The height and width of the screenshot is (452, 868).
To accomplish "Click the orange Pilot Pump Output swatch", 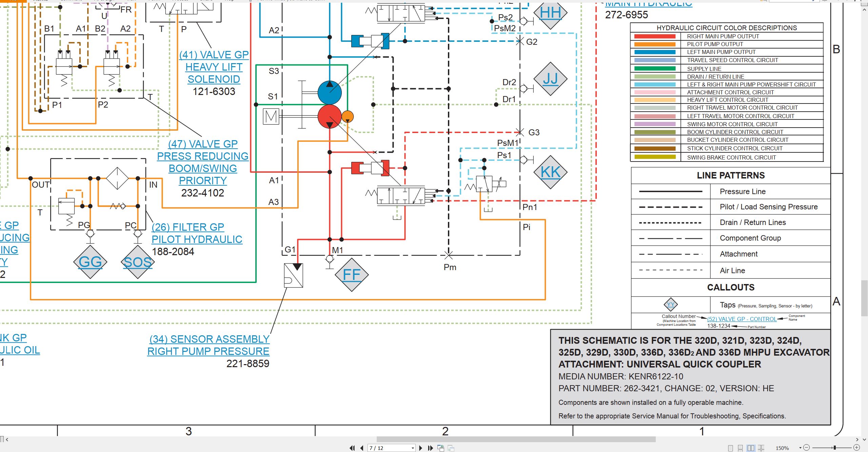I will pos(655,44).
